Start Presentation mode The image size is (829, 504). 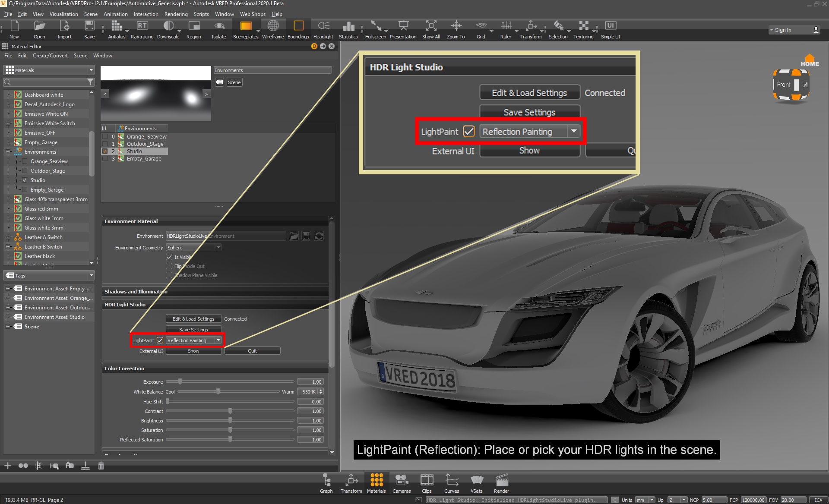(403, 29)
